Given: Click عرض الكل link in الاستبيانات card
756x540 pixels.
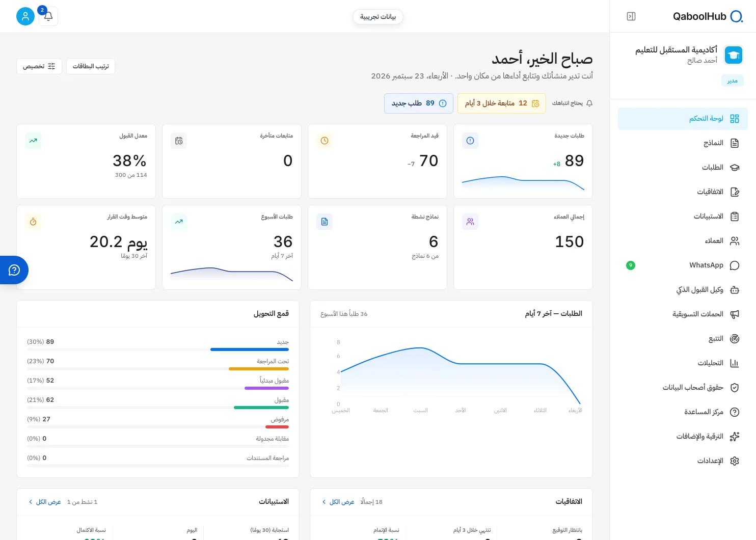Looking at the screenshot, I should click(45, 502).
